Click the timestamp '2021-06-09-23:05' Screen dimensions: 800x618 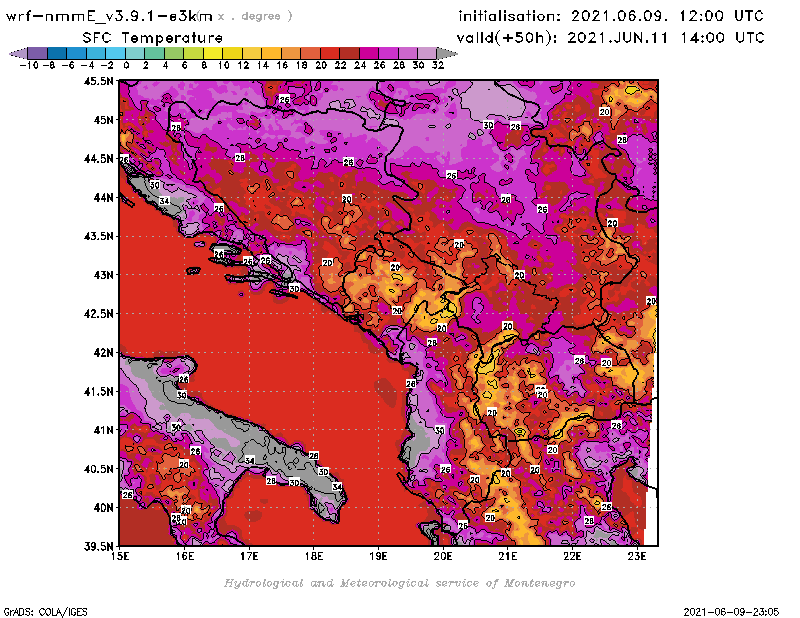[x=731, y=612]
